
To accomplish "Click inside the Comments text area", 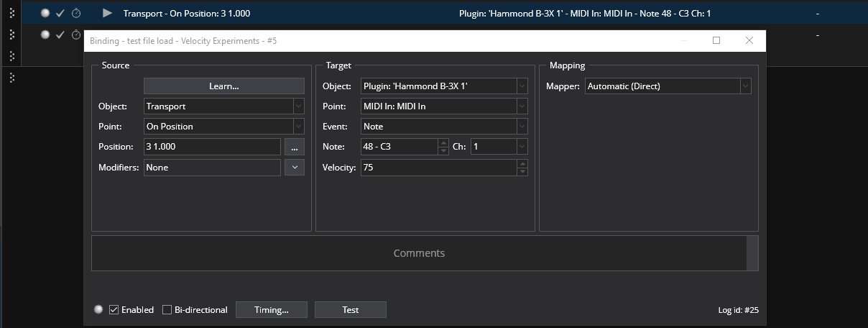I will 419,253.
